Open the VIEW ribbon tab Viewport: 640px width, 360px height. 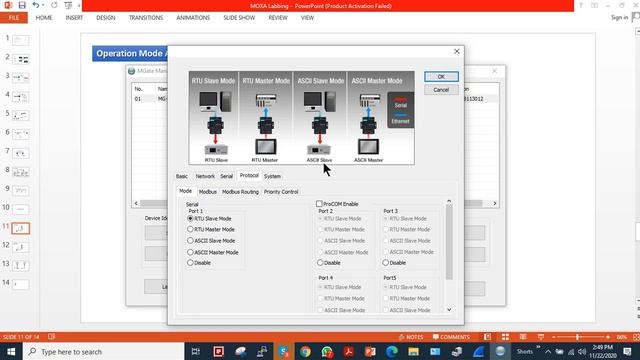coord(307,18)
